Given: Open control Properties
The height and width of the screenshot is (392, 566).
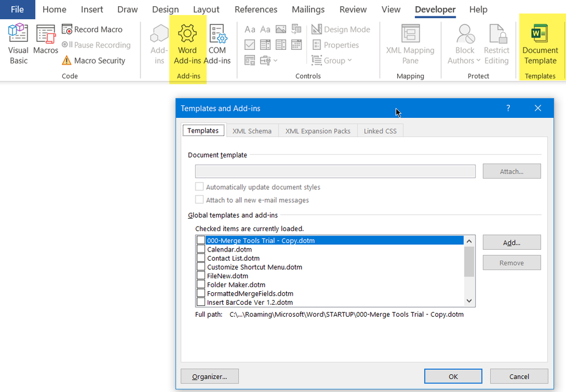Looking at the screenshot, I should [336, 45].
